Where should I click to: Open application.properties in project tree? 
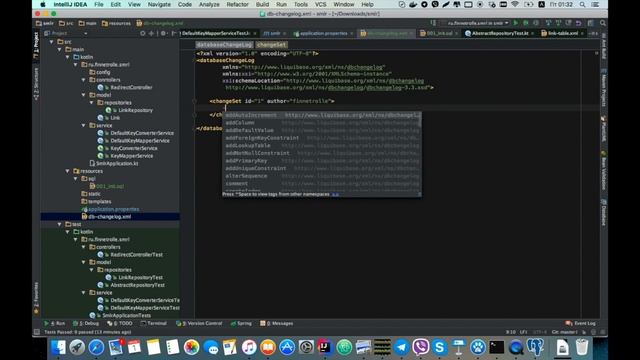point(111,209)
